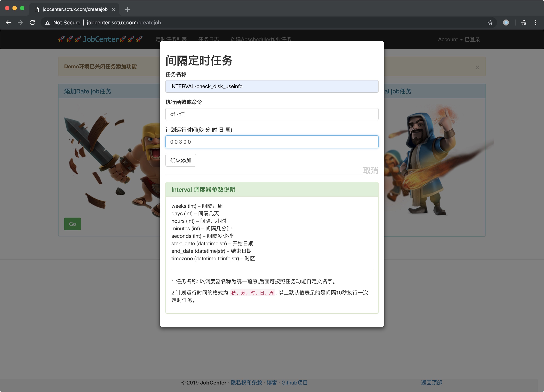Close the jobcenter.sctux.com tab
The width and height of the screenshot is (544, 392).
(113, 9)
